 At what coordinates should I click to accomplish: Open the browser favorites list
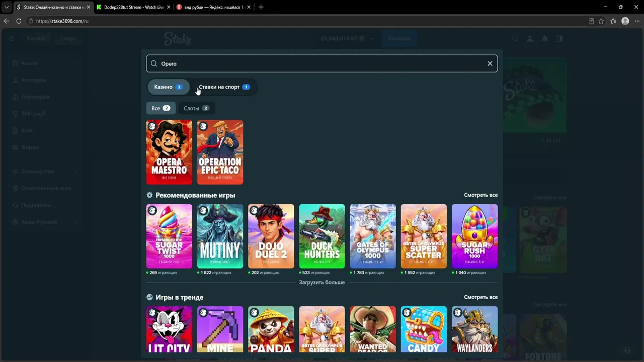[613, 21]
